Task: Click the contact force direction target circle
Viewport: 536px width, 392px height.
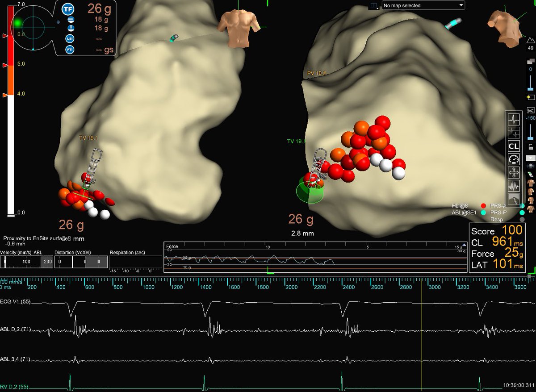Action: tap(33, 27)
